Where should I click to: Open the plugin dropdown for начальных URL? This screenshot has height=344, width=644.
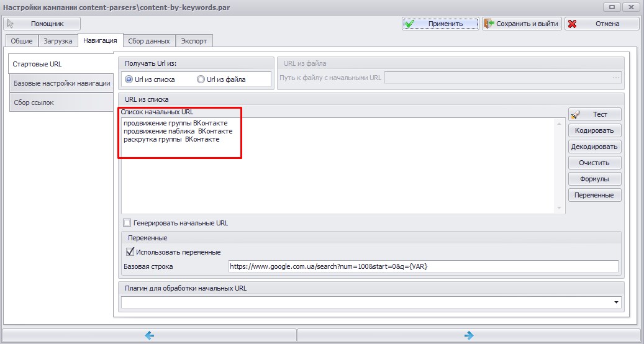616,302
